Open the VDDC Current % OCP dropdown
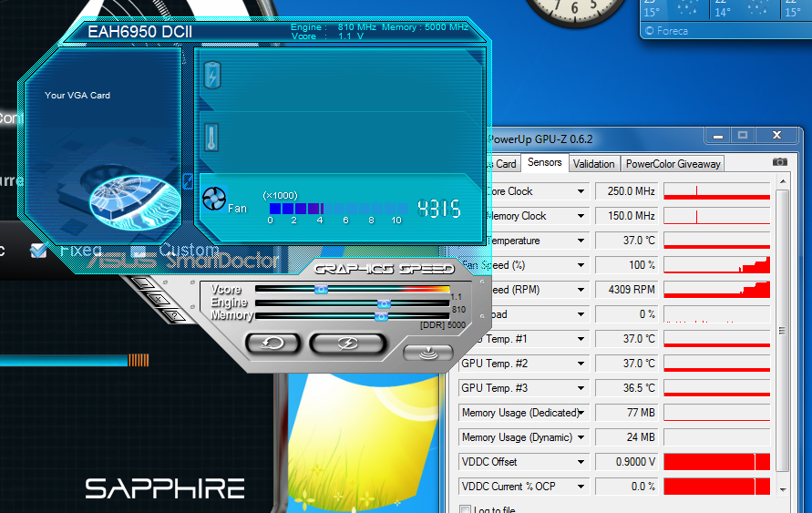Screen dimensions: 812x513 (581, 487)
